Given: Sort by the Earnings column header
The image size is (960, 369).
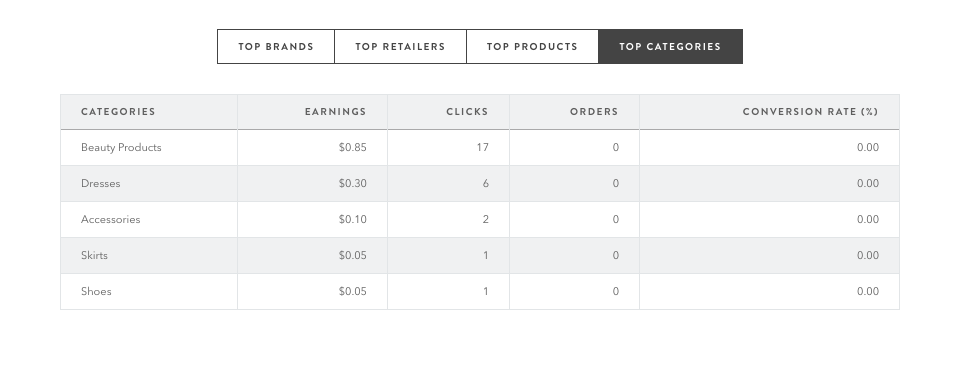Looking at the screenshot, I should 336,111.
